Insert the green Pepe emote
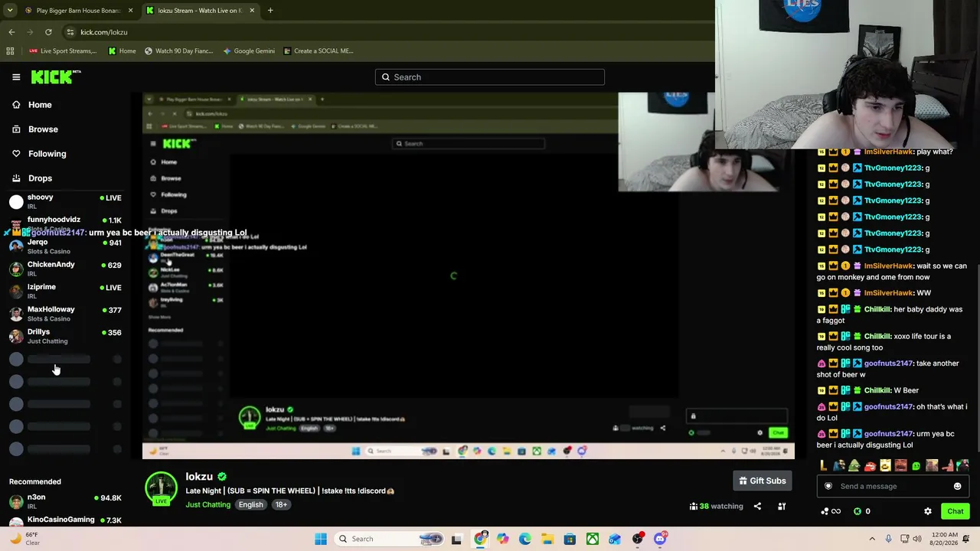This screenshot has width=980, height=551. 854,465
